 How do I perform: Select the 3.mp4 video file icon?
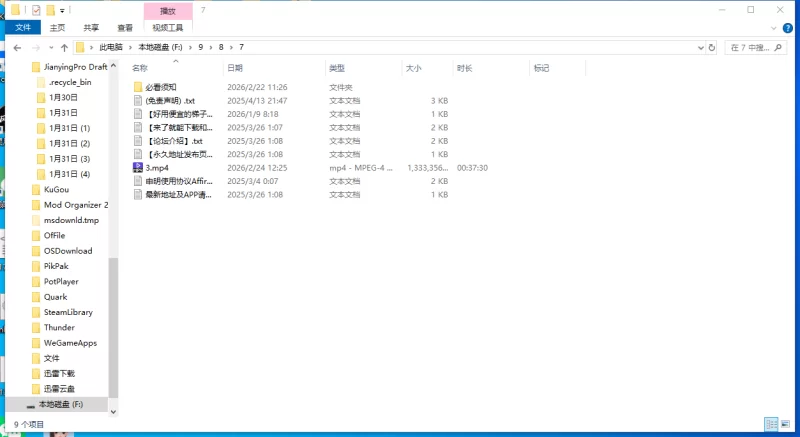click(138, 167)
